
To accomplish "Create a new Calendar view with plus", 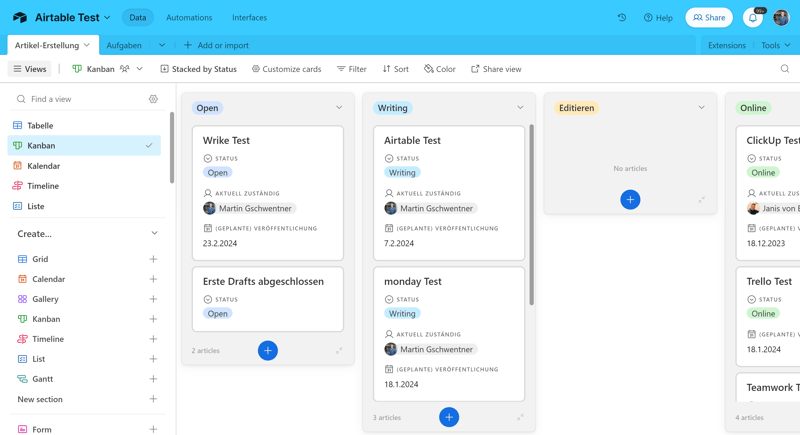I will pos(153,279).
